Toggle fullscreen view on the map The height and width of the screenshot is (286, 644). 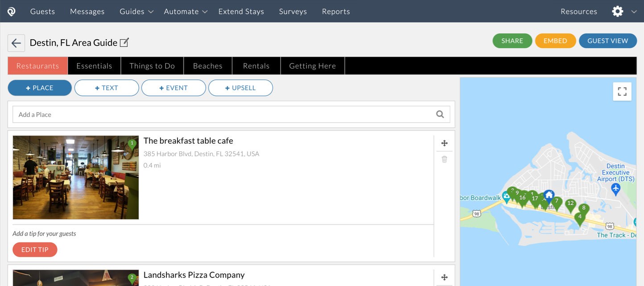tap(622, 92)
